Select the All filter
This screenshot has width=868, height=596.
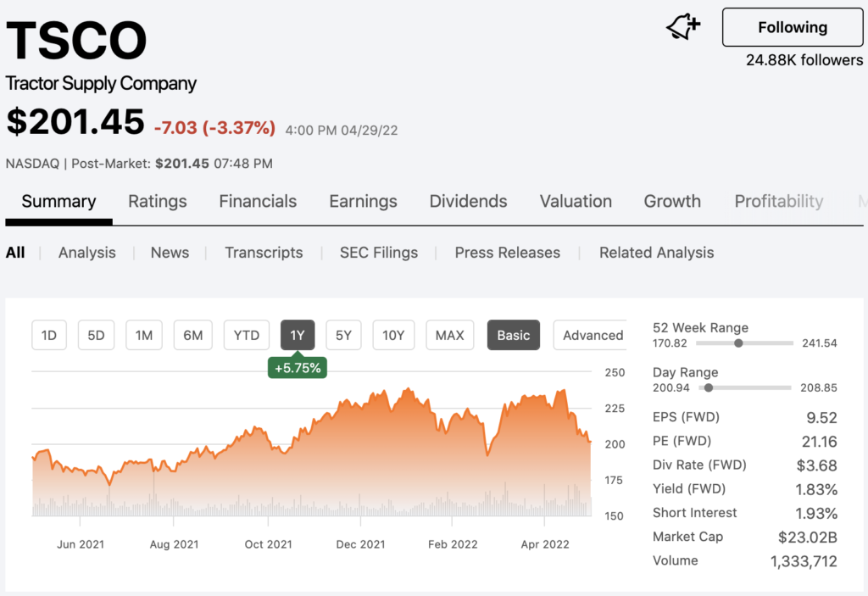tap(15, 253)
